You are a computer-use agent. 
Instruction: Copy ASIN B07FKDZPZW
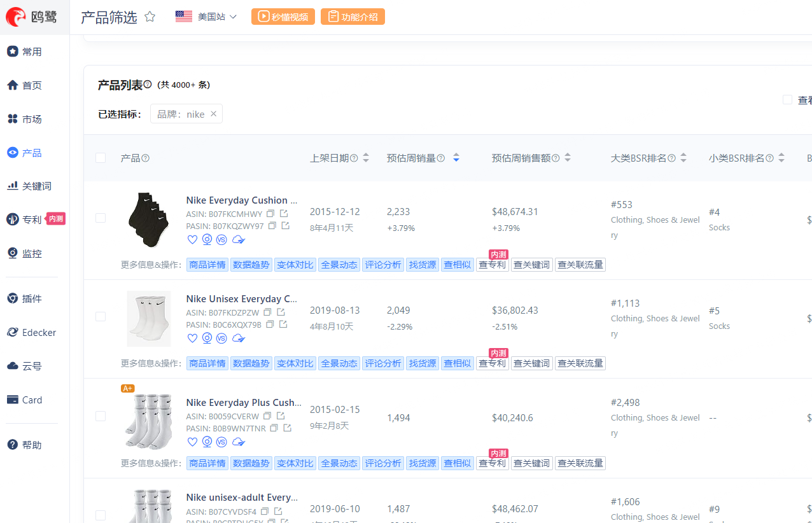267,312
